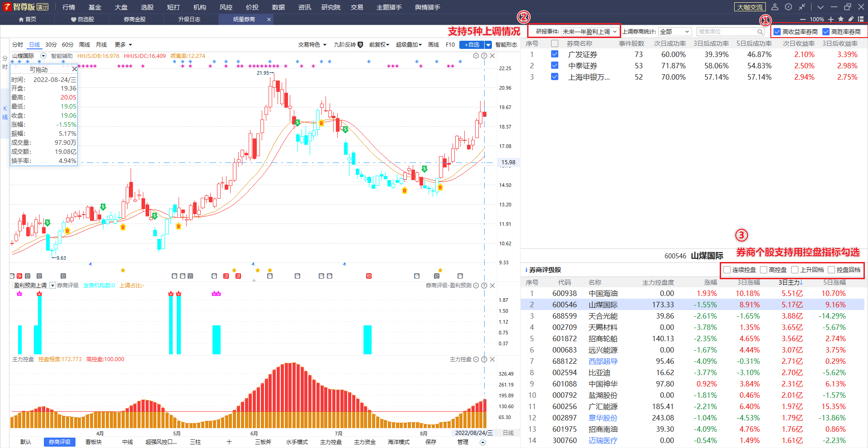Click the plus add-indicator icon in bottom bar
Viewport: 868px width, 448px height.
click(229, 442)
